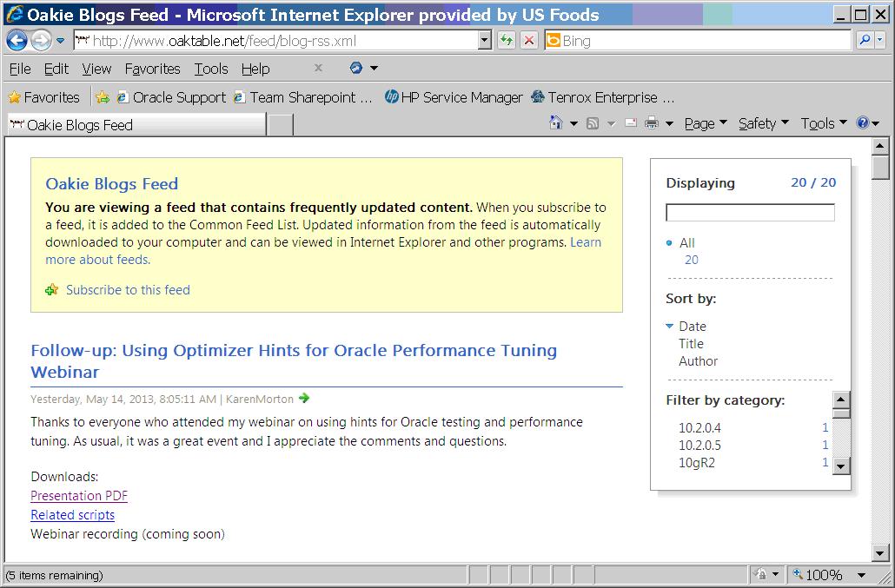Click the RSS feeds icon
The height and width of the screenshot is (588, 895).
593,123
